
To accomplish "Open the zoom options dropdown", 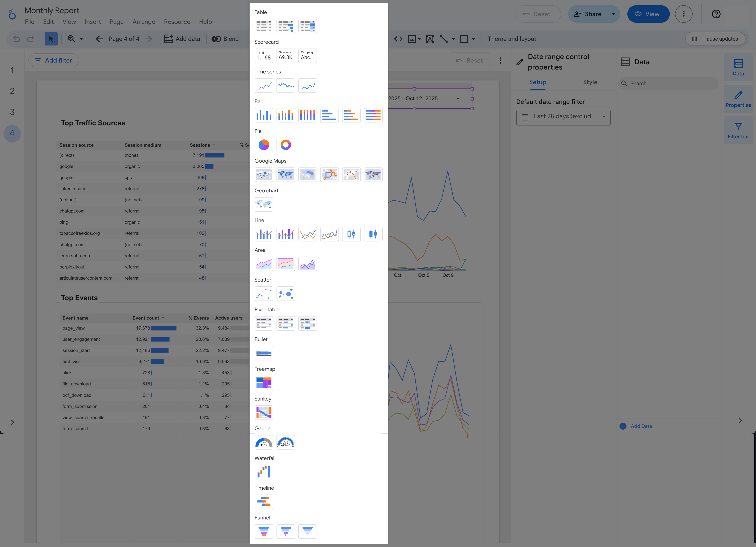I will point(81,39).
